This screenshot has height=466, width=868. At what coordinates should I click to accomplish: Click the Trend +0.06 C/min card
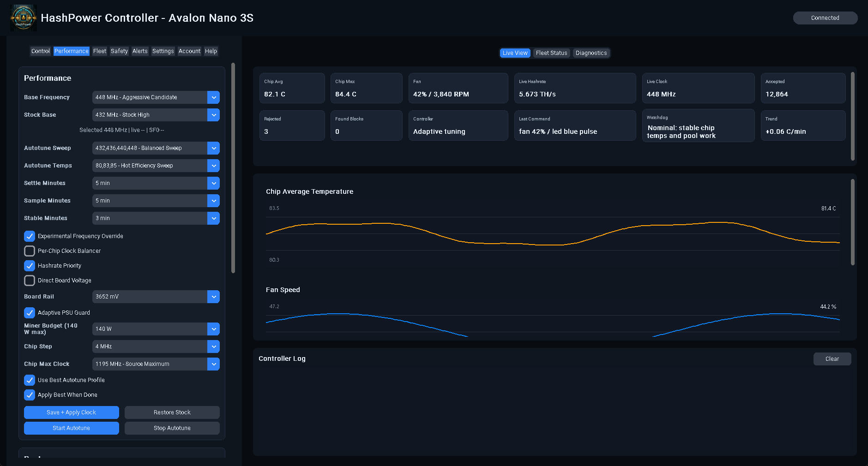tap(803, 125)
